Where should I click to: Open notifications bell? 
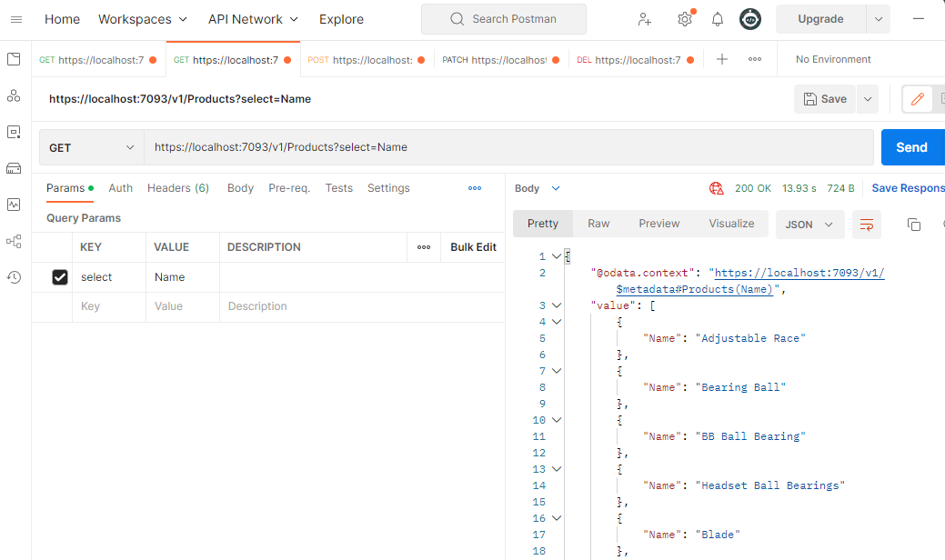tap(718, 19)
